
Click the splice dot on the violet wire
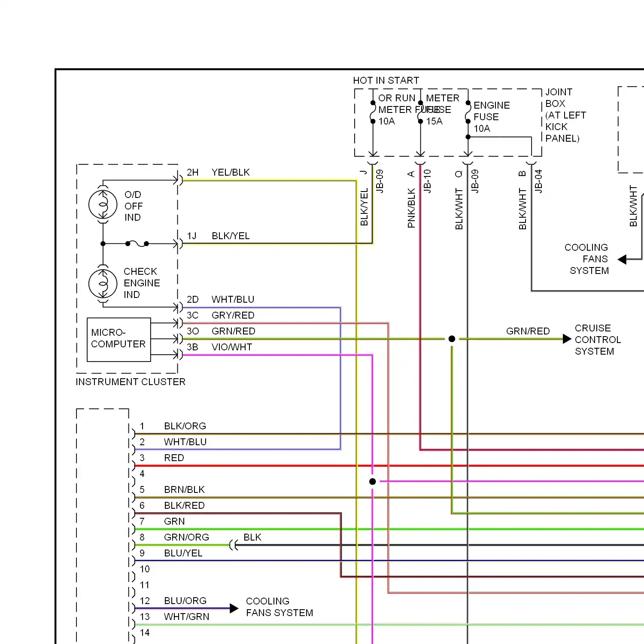[373, 482]
